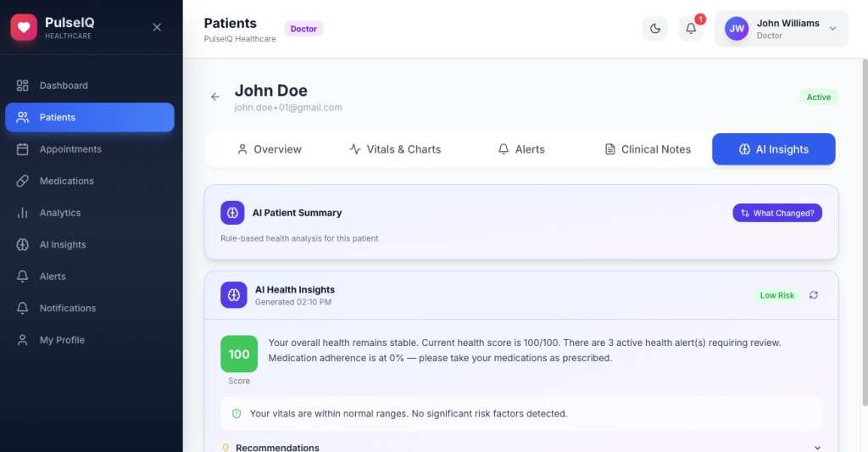Click the JW avatar circle
Viewport: 868px width, 452px height.
pos(737,28)
